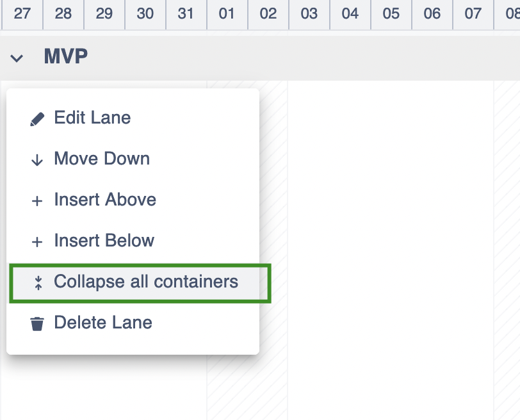Choose Collapse all containers

(146, 282)
